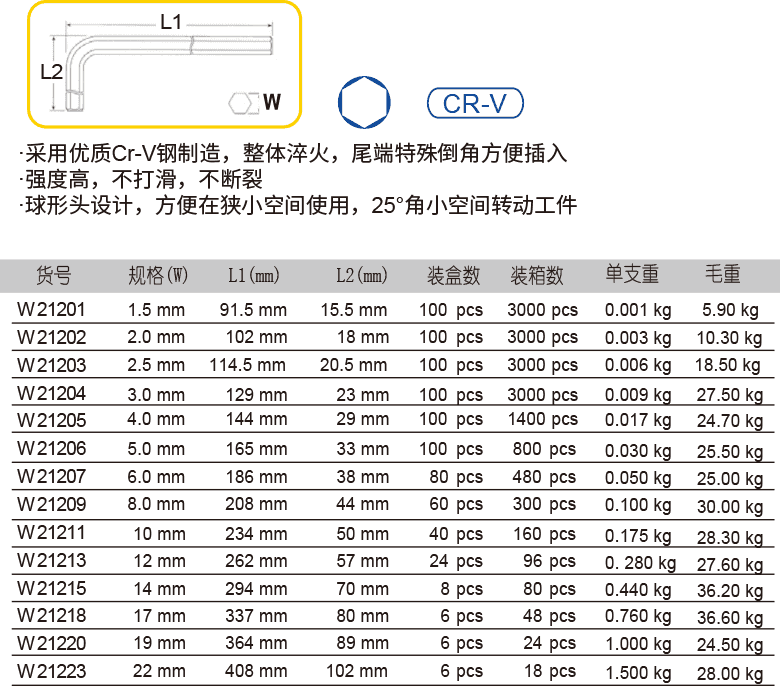Click the description line 强度高，不打滑，不断裂

141,179
